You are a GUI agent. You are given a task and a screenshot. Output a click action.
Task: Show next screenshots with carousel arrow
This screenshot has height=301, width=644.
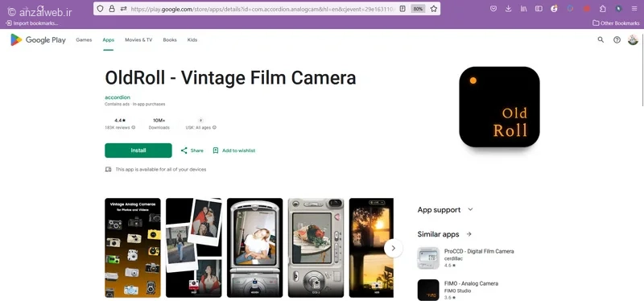pos(394,248)
